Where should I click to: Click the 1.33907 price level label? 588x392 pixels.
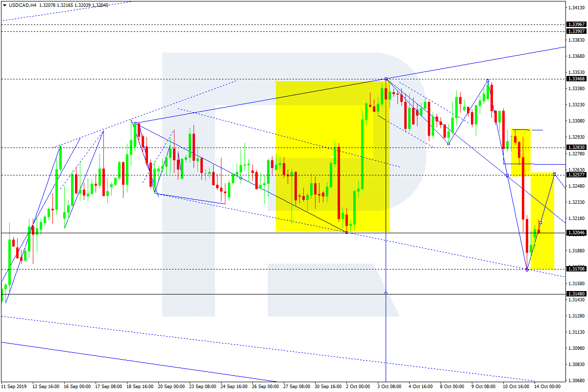[577, 31]
